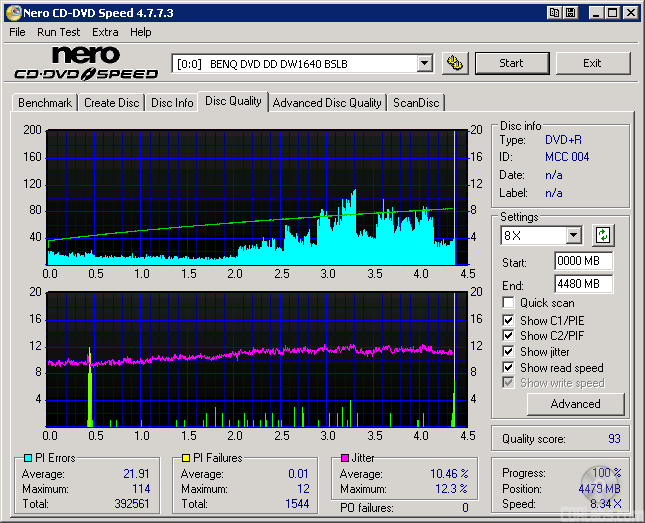Switch to the ScanDisc tab
Image resolution: width=645 pixels, height=523 pixels.
click(x=416, y=102)
